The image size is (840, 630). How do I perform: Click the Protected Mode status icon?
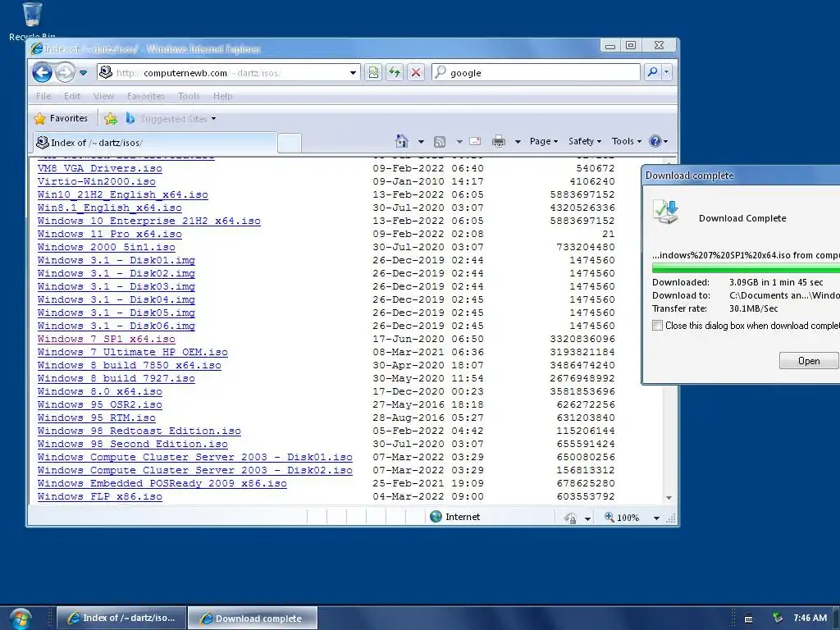coord(571,518)
